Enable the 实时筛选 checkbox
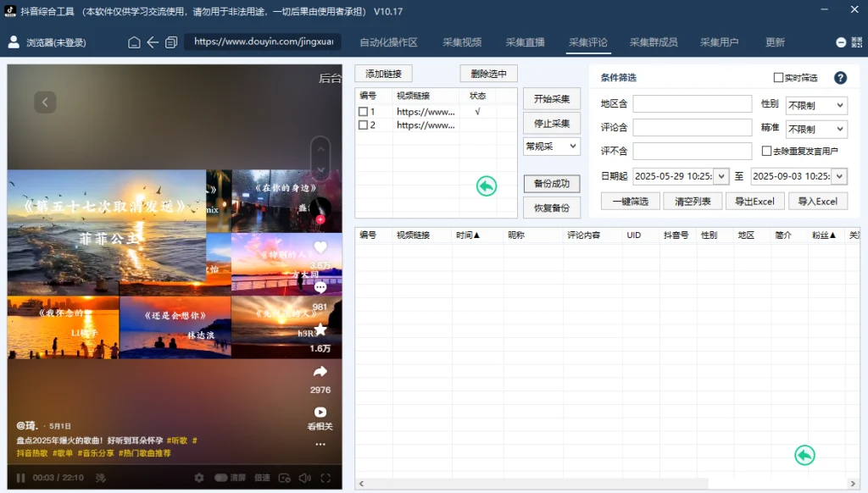Viewport: 868px width, 493px height. click(778, 77)
